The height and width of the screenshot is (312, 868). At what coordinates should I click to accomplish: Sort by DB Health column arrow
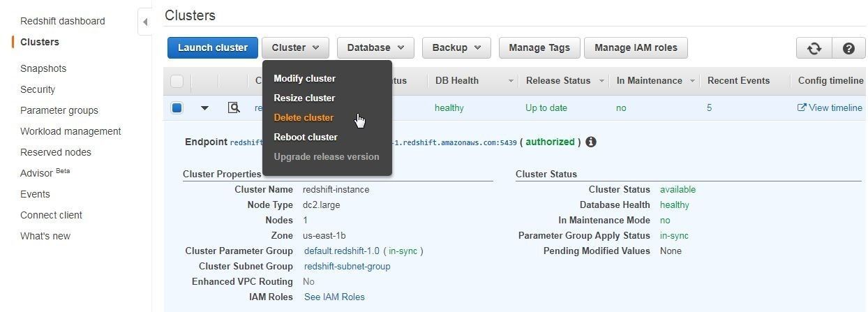(x=511, y=81)
